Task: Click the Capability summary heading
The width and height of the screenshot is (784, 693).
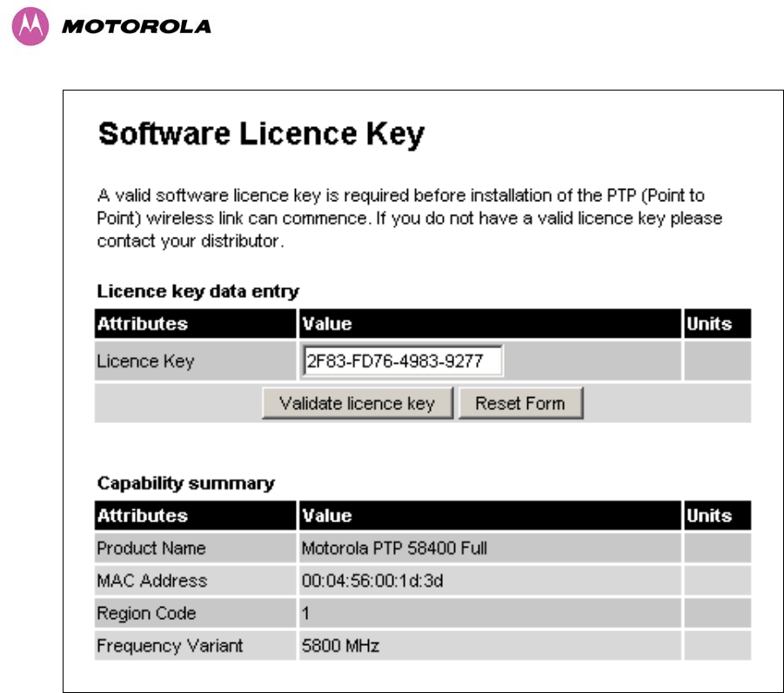Action: pos(186,483)
